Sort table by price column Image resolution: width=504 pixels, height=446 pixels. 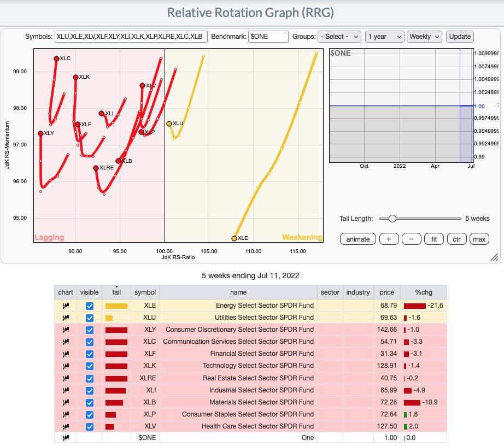coord(386,292)
